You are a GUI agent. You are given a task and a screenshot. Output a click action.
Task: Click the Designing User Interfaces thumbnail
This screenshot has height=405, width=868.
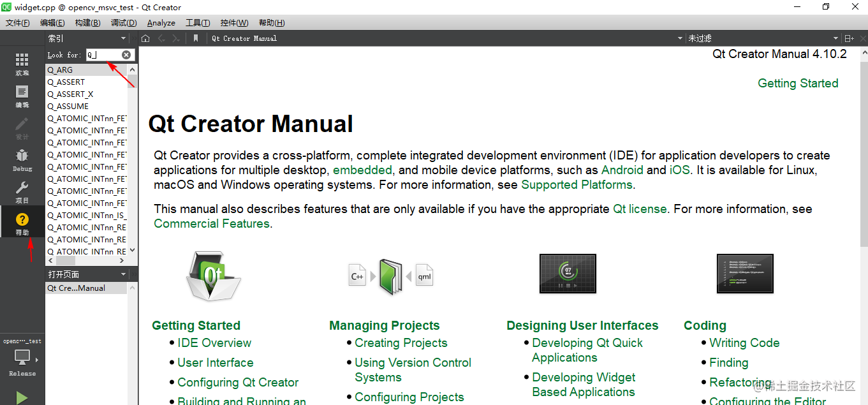(x=568, y=274)
